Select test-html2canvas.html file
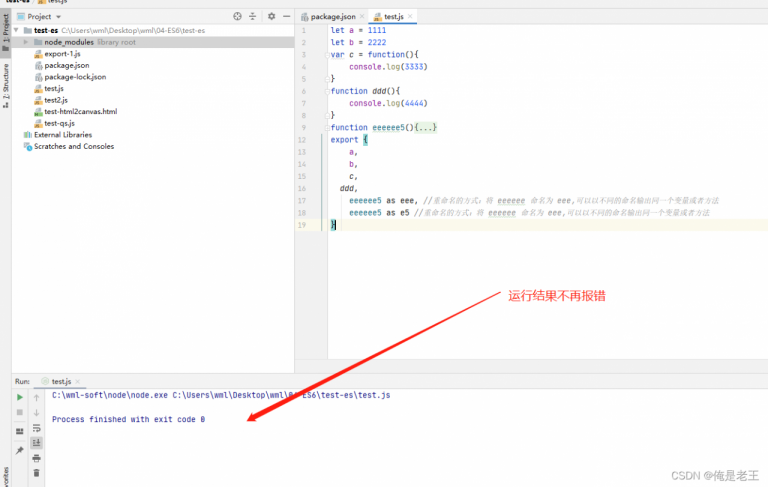This screenshot has width=768, height=487. [80, 112]
